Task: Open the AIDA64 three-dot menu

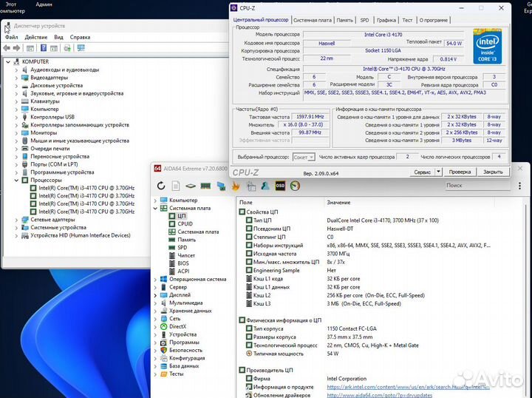Action: [x=519, y=186]
